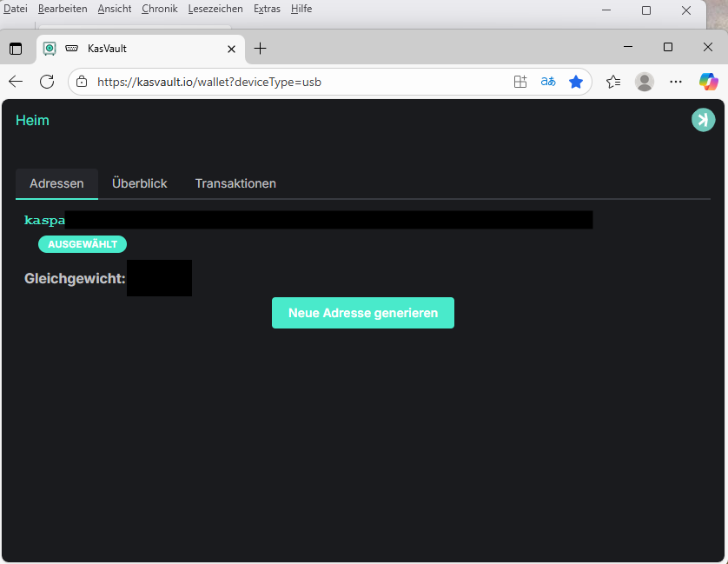Click the Gleichgewicht label

(75, 278)
